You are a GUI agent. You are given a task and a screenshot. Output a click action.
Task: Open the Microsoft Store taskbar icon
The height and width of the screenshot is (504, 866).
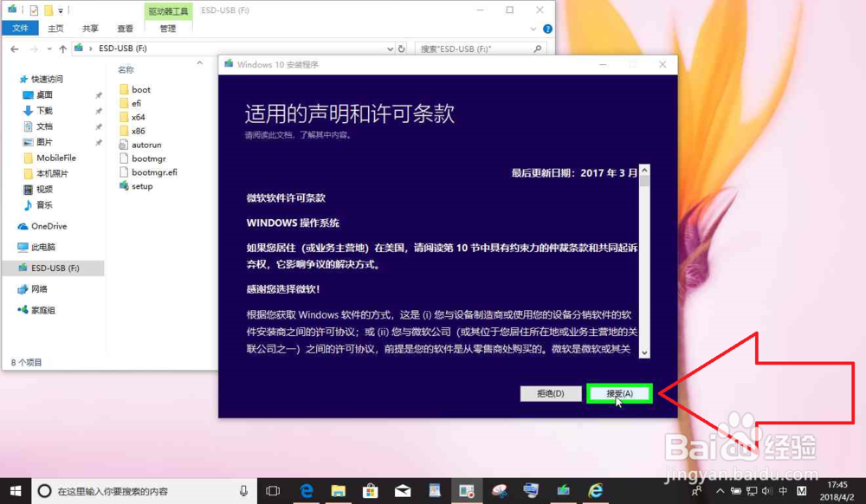(x=371, y=491)
